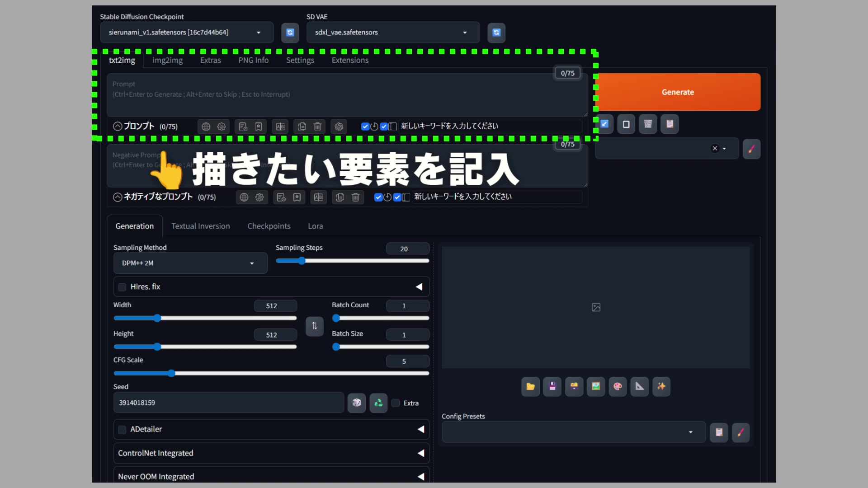Tick the Extra seed checkbox
The image size is (868, 488).
(x=396, y=403)
